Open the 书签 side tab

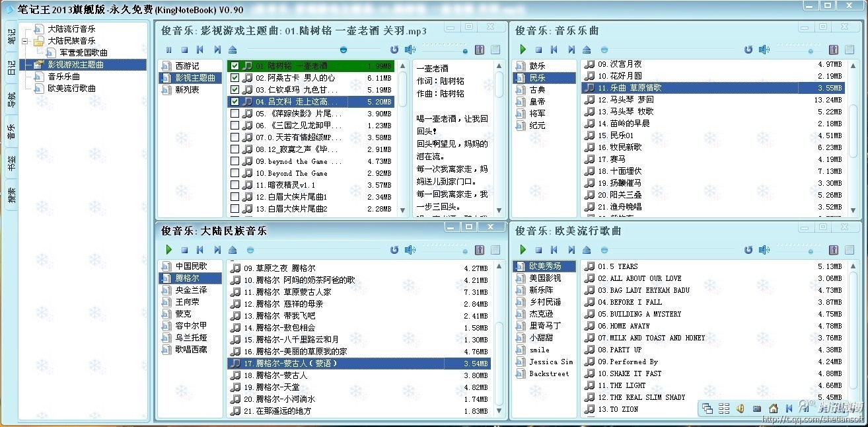click(11, 163)
